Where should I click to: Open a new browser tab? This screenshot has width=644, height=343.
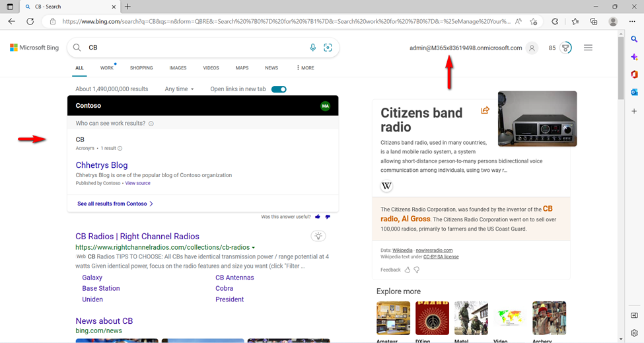pos(127,7)
